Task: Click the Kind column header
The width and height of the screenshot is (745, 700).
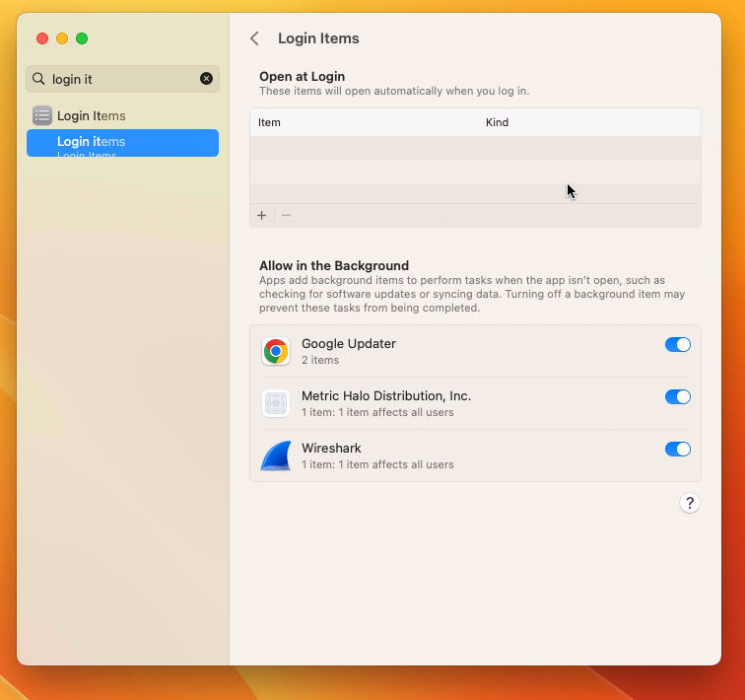Action: [497, 122]
